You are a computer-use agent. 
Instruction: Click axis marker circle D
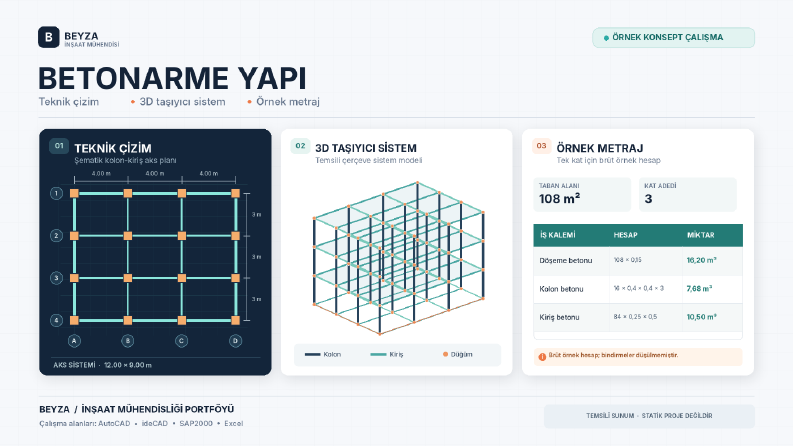tap(235, 341)
